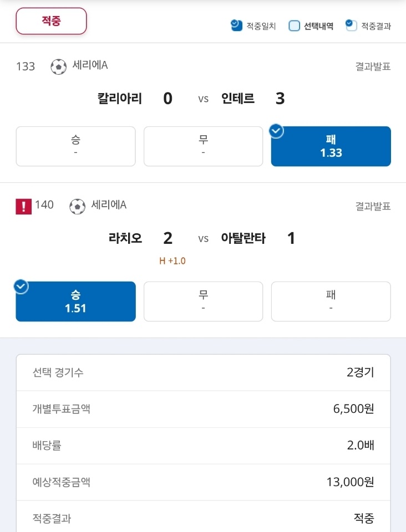Select 승 for 칼리아리 vs 인테르

[x=75, y=146]
